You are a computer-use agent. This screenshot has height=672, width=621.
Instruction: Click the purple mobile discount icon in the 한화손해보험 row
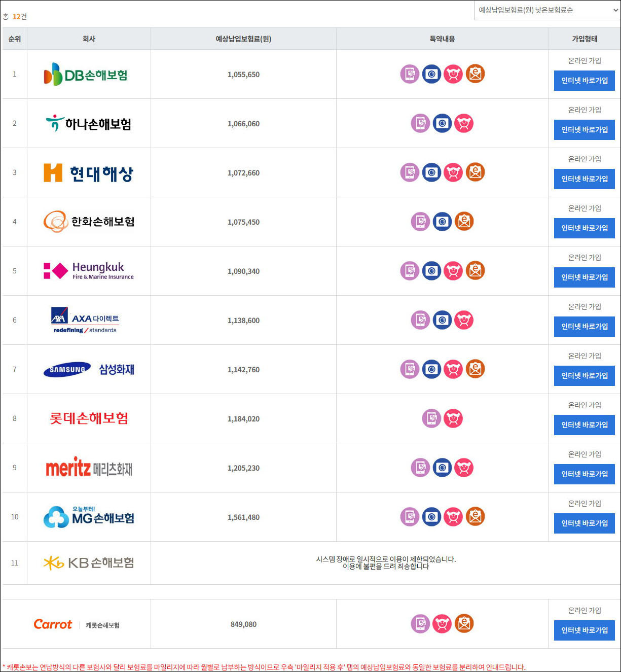click(x=421, y=222)
